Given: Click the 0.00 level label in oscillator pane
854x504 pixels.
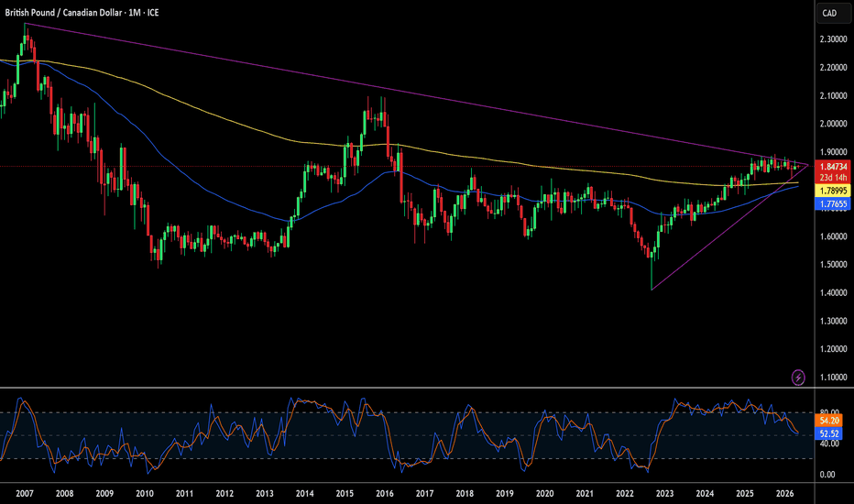Looking at the screenshot, I should tap(827, 475).
